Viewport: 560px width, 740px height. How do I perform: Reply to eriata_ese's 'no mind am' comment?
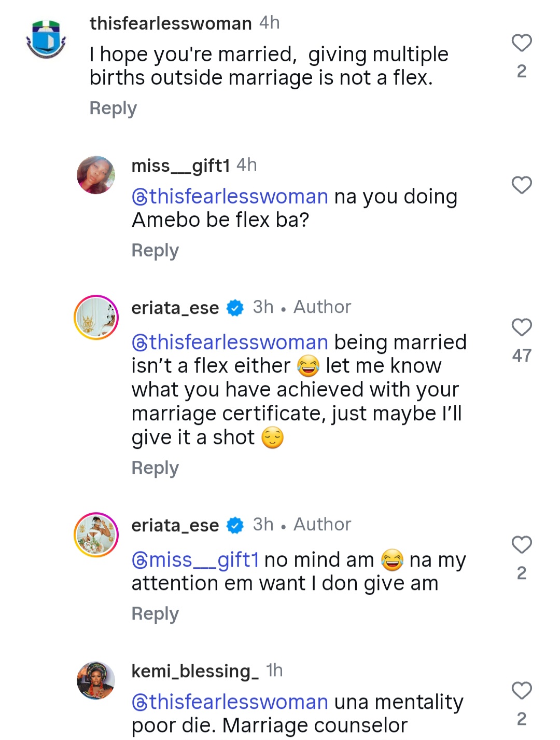point(155,613)
